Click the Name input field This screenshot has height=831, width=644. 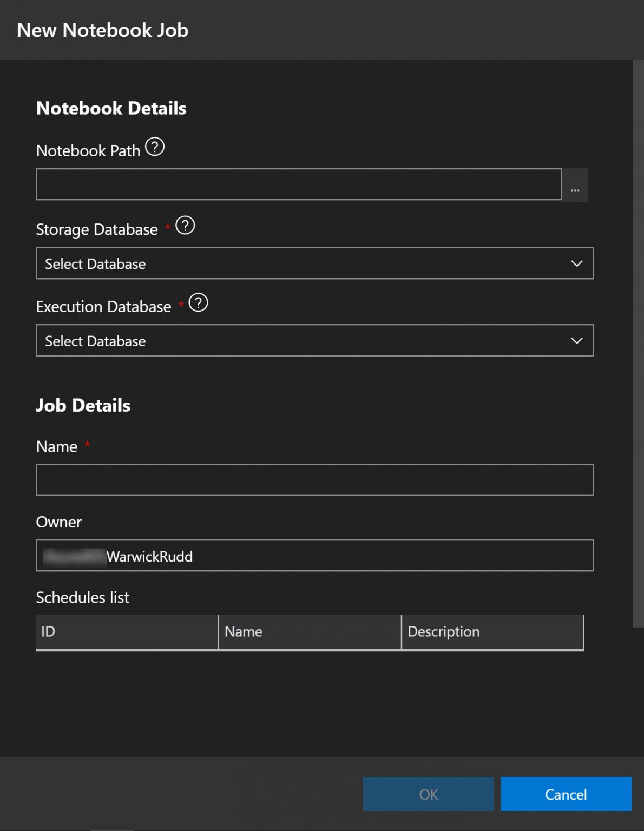pos(314,479)
